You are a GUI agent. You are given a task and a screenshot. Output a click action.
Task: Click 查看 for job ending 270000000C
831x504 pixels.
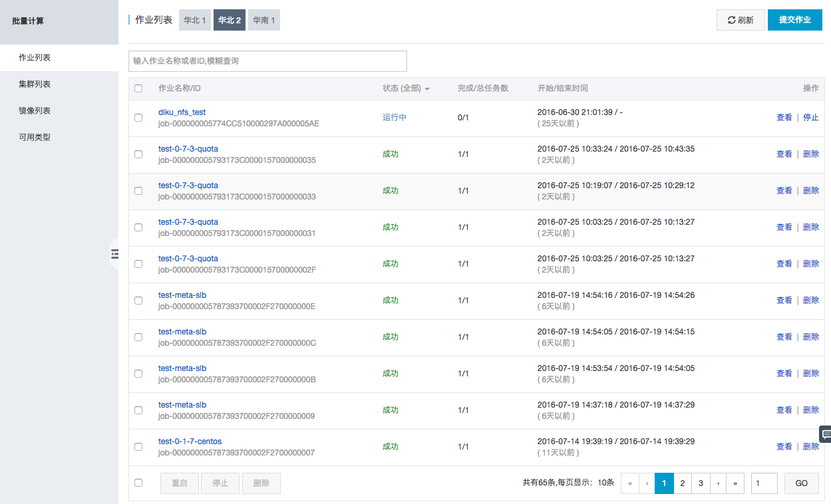(x=784, y=337)
